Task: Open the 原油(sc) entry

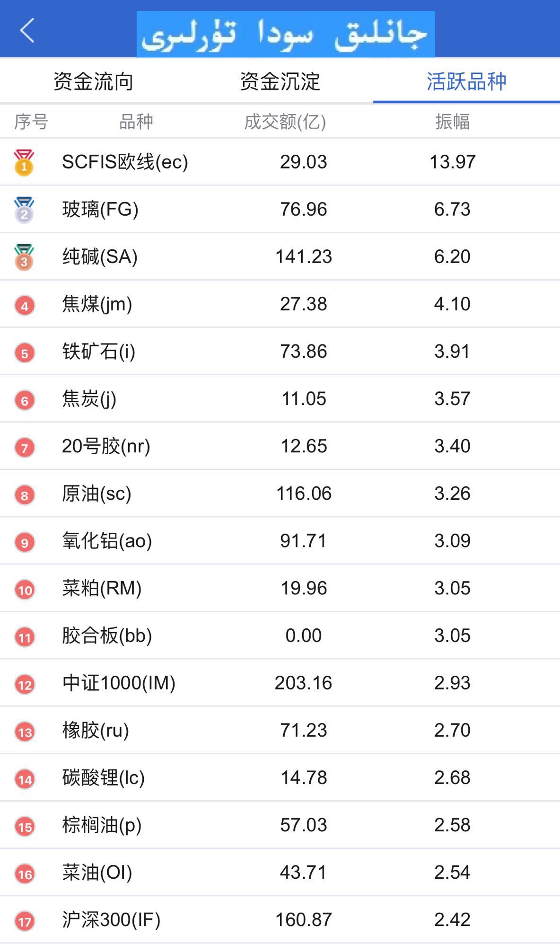Action: tap(280, 493)
